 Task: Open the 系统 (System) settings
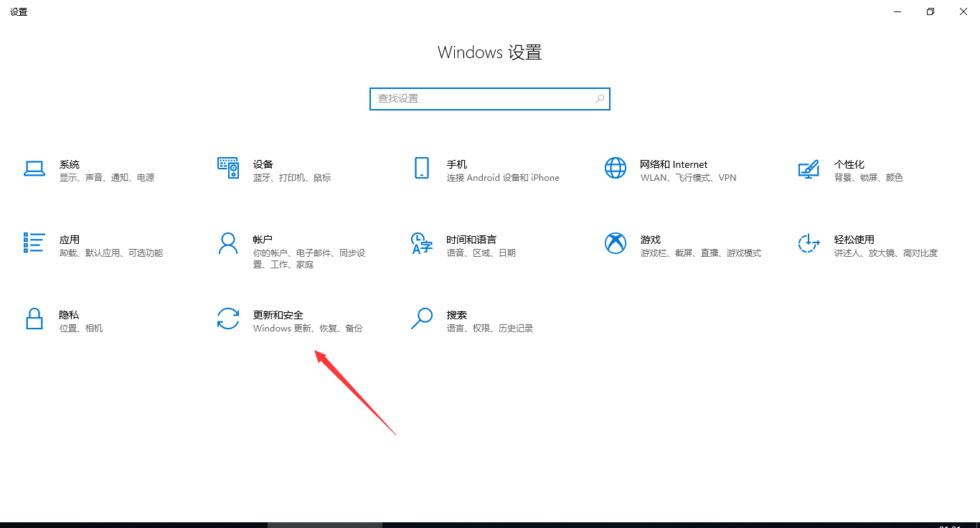(90, 171)
